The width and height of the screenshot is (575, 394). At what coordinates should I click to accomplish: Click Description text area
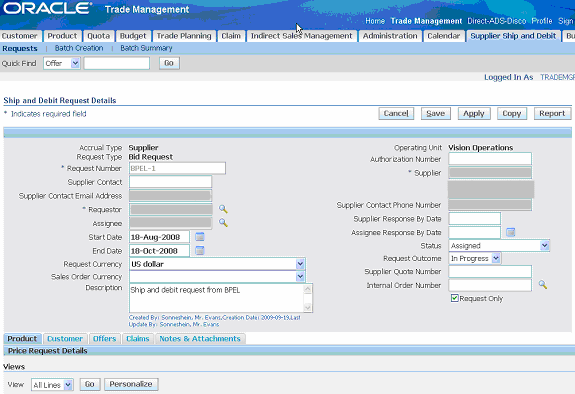tap(217, 298)
